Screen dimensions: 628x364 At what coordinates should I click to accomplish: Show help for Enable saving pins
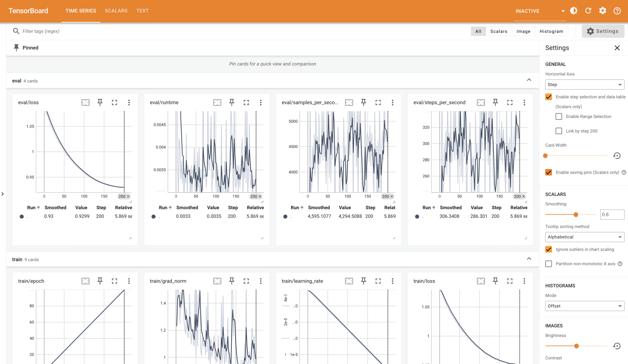[624, 172]
